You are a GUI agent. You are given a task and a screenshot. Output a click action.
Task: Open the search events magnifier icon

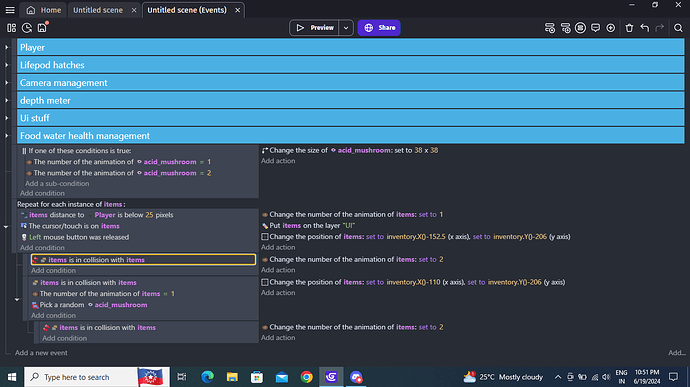pos(678,28)
